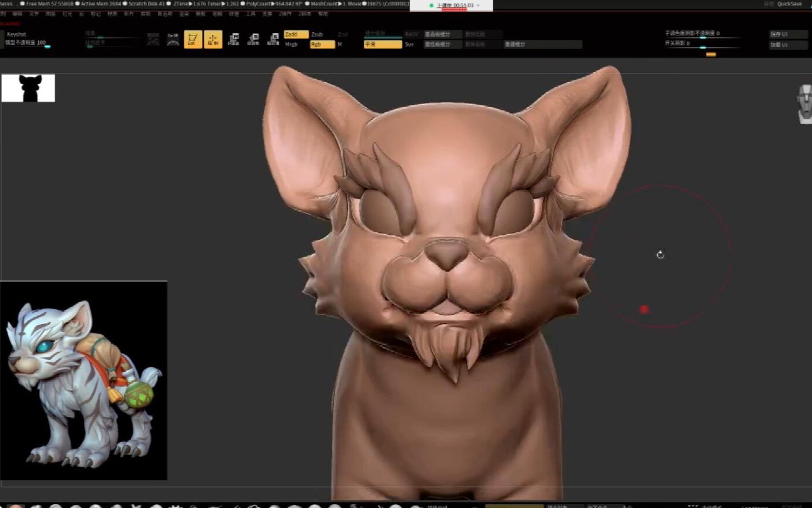Image resolution: width=812 pixels, height=508 pixels.
Task: Toggle Zadd sculpting mode
Action: (296, 34)
